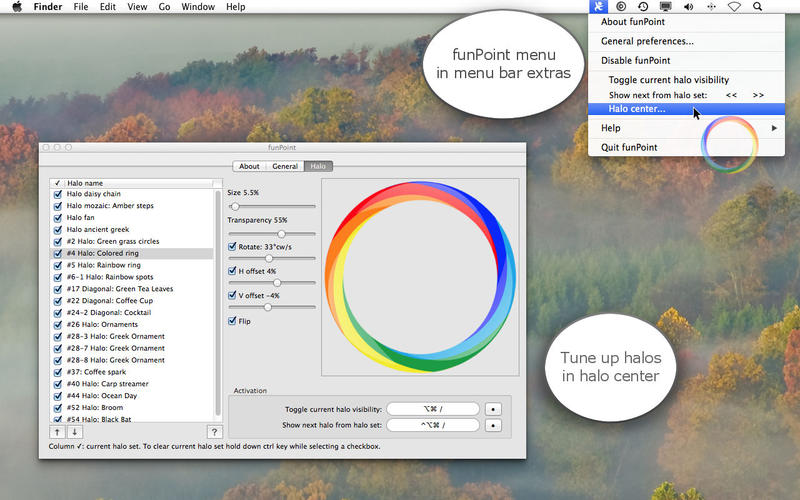800x500 pixels.
Task: Select Quit funPoint from the menu
Action: click(x=629, y=147)
